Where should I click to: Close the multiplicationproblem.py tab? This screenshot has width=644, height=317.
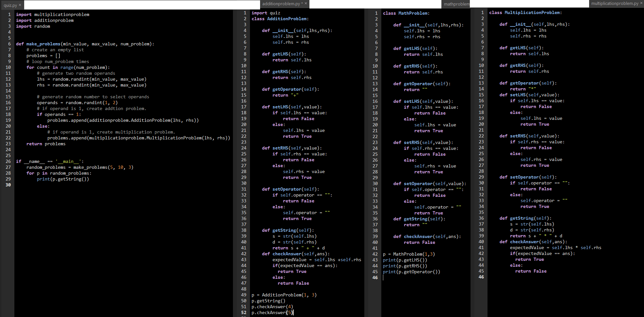[641, 4]
